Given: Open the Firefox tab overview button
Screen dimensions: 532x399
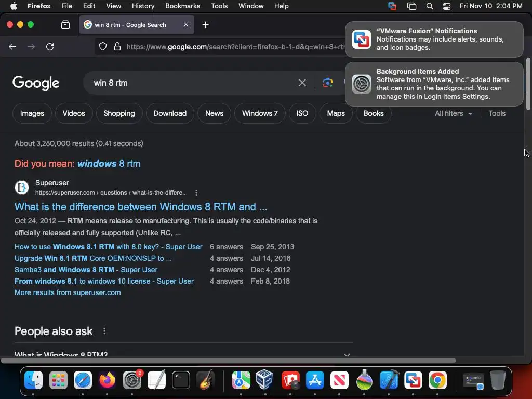Looking at the screenshot, I should point(65,24).
